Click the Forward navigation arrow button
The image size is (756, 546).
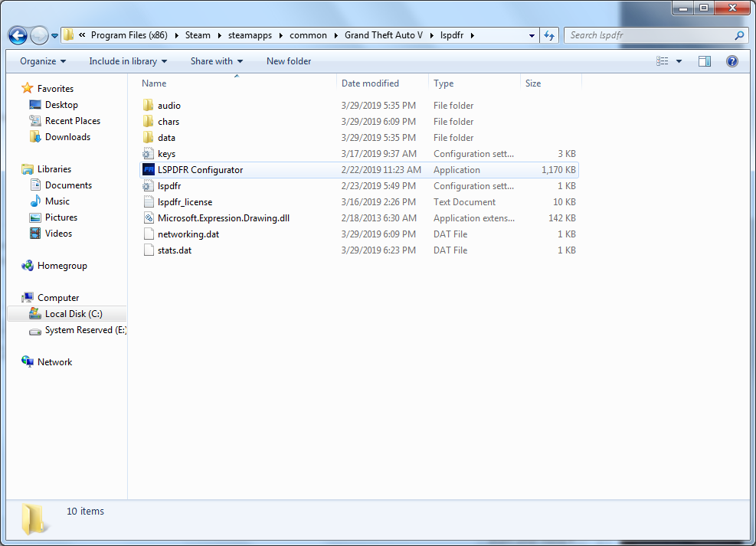(x=39, y=35)
